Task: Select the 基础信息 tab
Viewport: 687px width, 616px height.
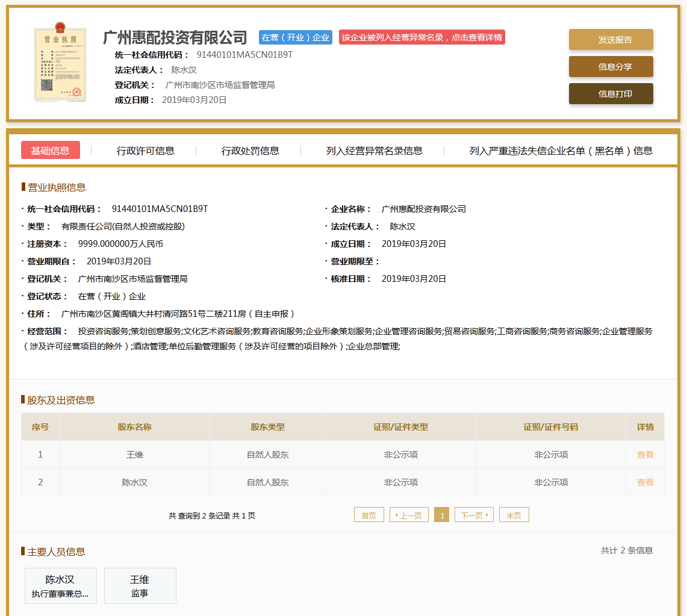Action: point(51,151)
